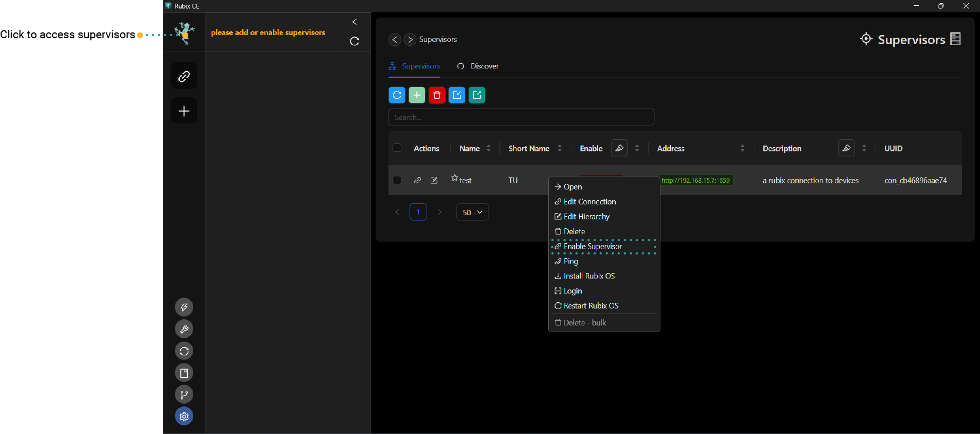980x434 pixels.
Task: Click the docs icon beside Supervisors title
Action: pos(956,39)
